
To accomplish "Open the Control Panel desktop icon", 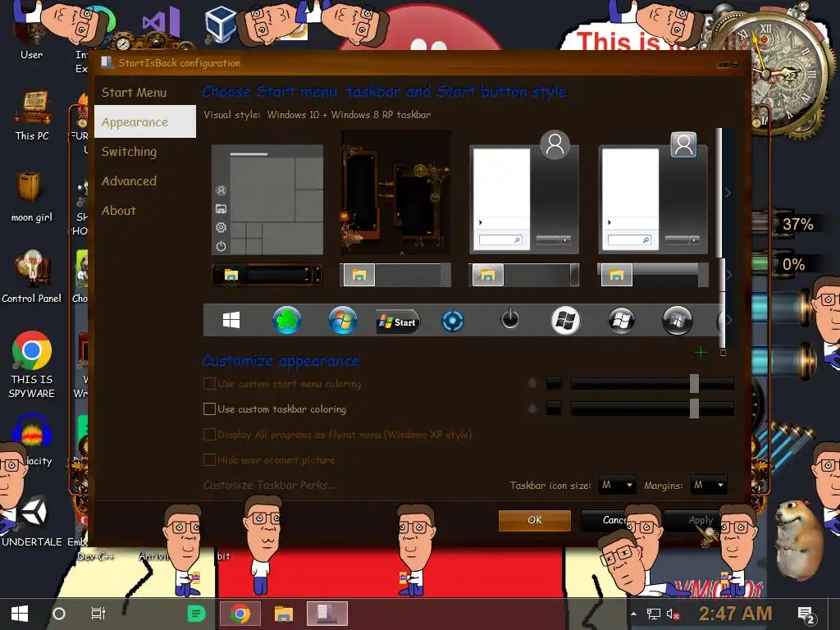I will tap(32, 277).
